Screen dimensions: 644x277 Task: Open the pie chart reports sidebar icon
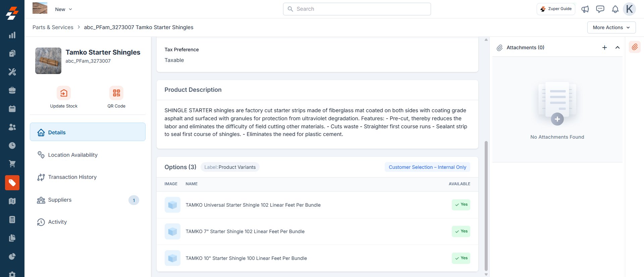[12, 257]
